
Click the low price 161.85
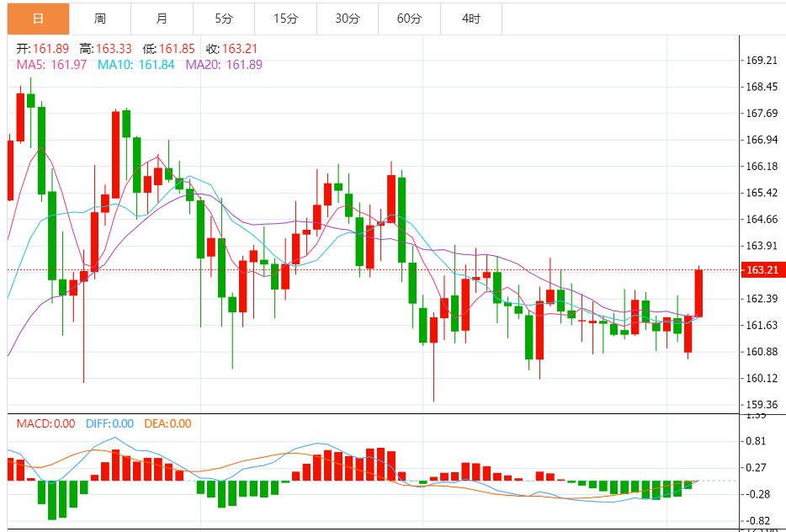(x=177, y=49)
